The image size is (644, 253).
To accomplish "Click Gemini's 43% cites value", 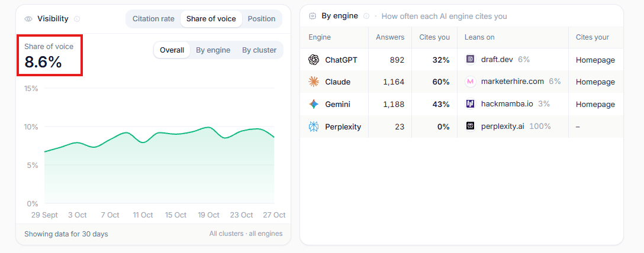I will (441, 104).
